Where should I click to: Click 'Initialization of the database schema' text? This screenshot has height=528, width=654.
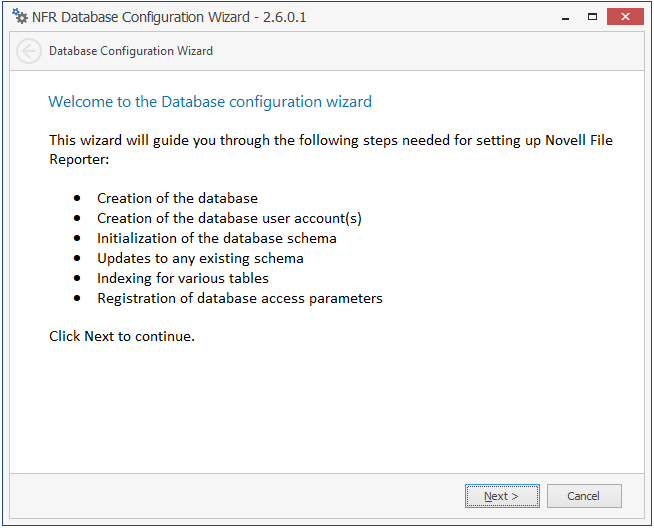[216, 238]
